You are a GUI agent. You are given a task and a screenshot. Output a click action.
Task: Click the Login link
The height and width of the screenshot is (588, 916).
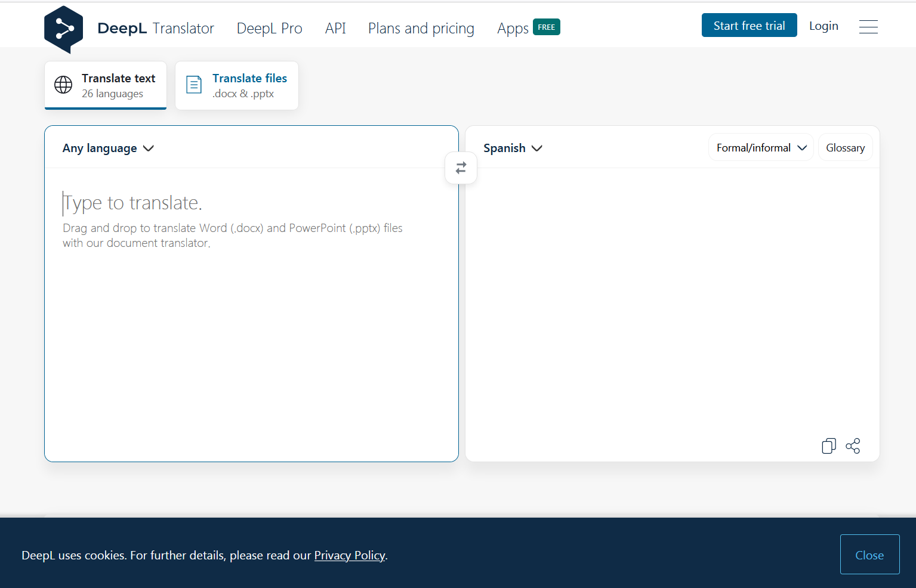[824, 26]
